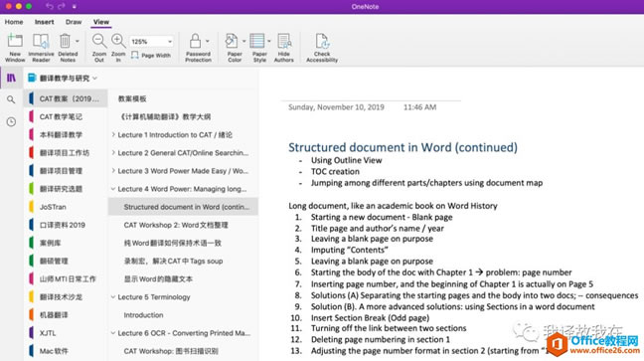Open 显示Word的隐藏文本 page
The height and width of the screenshot is (361, 644).
point(183,279)
